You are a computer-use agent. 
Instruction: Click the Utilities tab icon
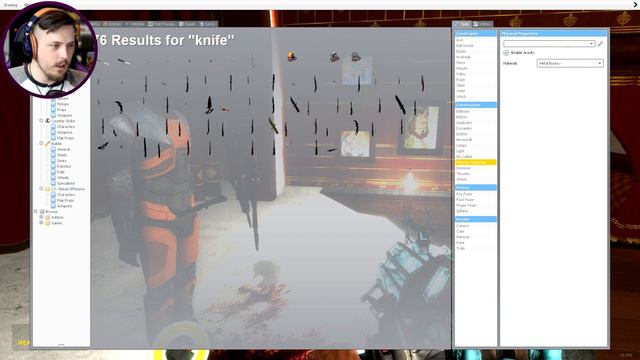tap(476, 24)
